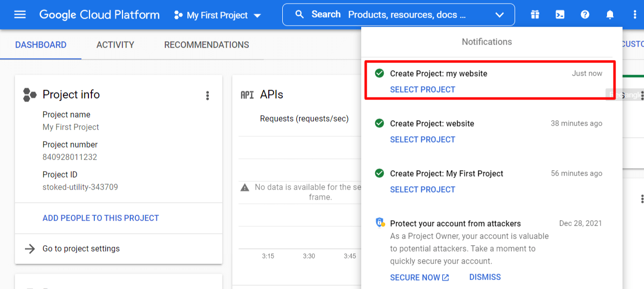
Task: Click the Notifications panel title
Action: tap(487, 42)
